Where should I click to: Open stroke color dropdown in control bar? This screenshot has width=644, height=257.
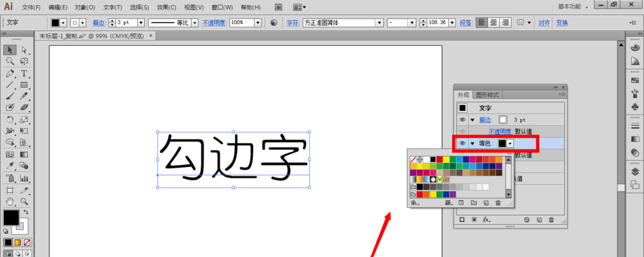click(x=83, y=23)
